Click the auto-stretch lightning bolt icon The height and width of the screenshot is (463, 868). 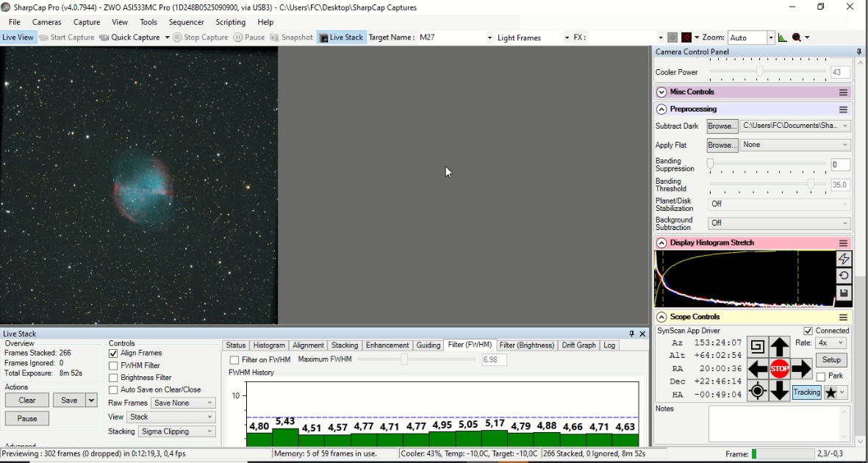coord(844,259)
